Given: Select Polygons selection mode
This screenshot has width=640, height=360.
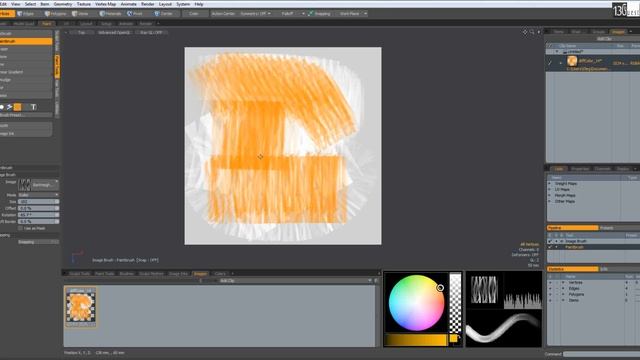Looking at the screenshot, I should pyautogui.click(x=56, y=13).
